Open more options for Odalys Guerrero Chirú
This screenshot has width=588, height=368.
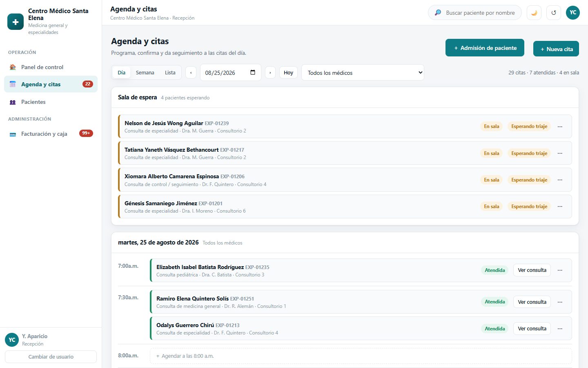click(560, 329)
